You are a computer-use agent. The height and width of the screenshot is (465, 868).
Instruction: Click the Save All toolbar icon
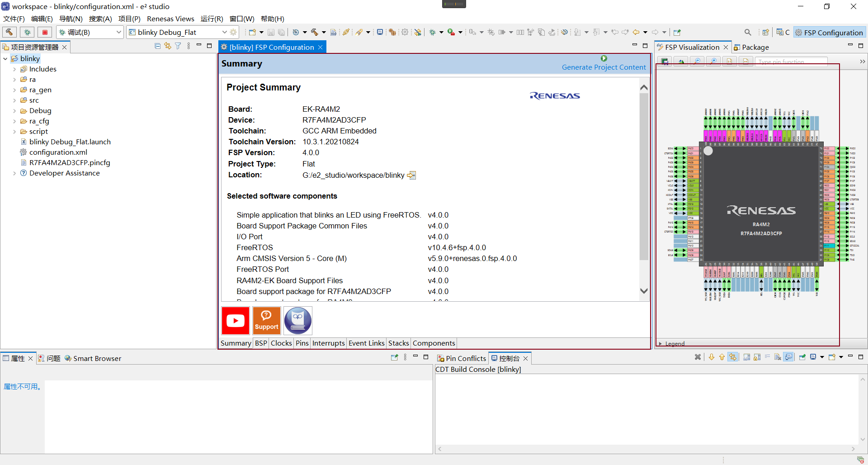[281, 32]
